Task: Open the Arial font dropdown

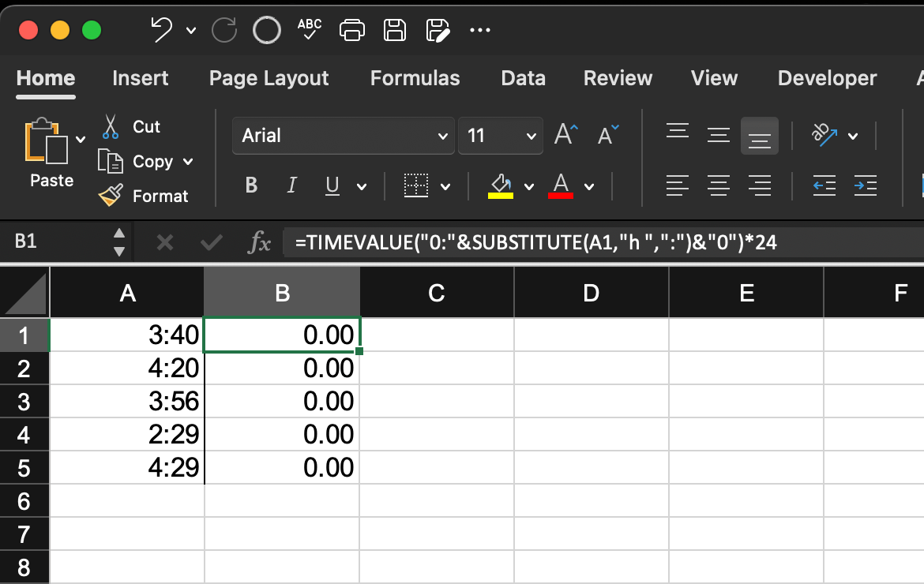Action: [x=441, y=135]
